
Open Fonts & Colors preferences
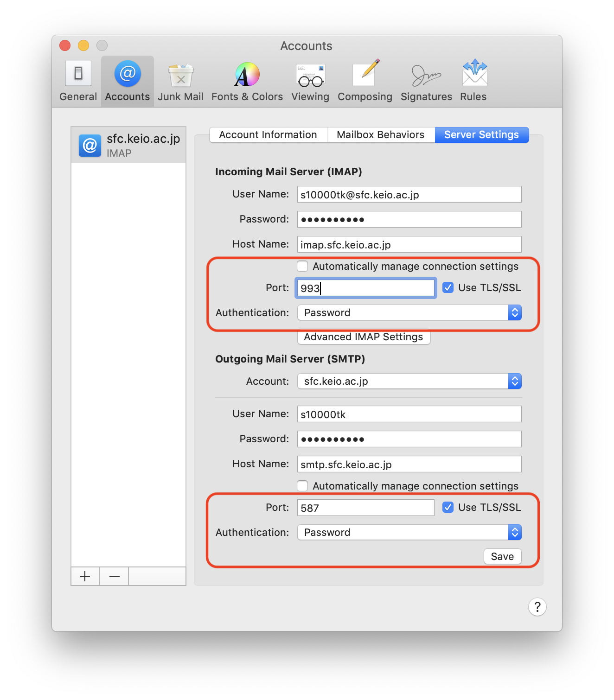[247, 81]
